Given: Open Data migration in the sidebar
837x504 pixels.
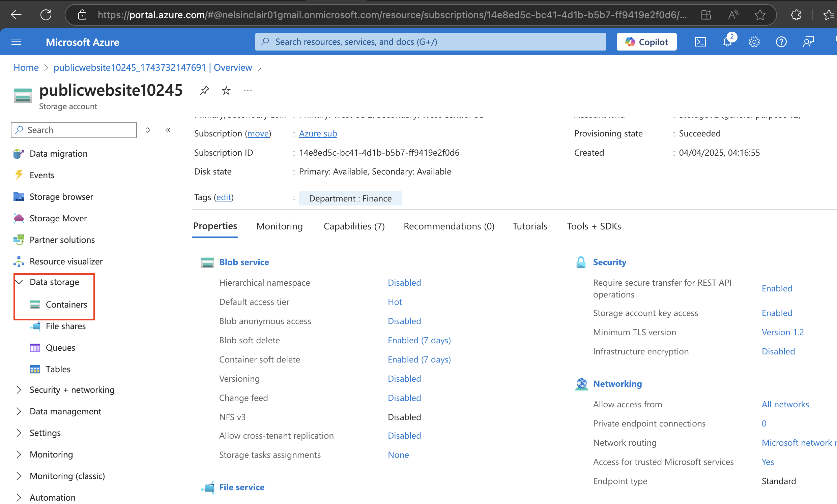Looking at the screenshot, I should coord(58,153).
